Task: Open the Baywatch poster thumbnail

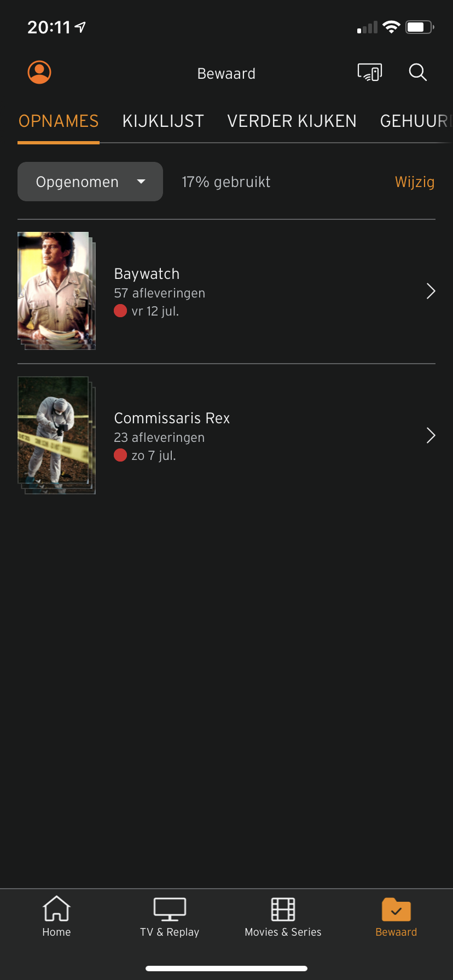Action: (56, 290)
